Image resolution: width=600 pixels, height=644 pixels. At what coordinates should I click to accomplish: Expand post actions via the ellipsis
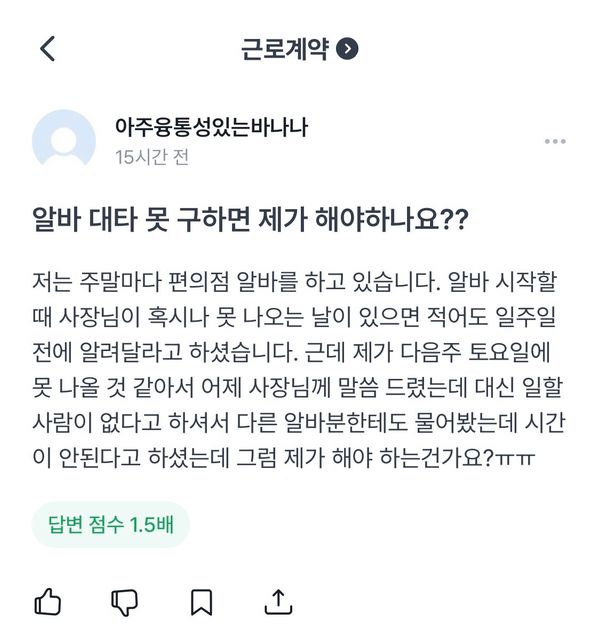pos(555,142)
